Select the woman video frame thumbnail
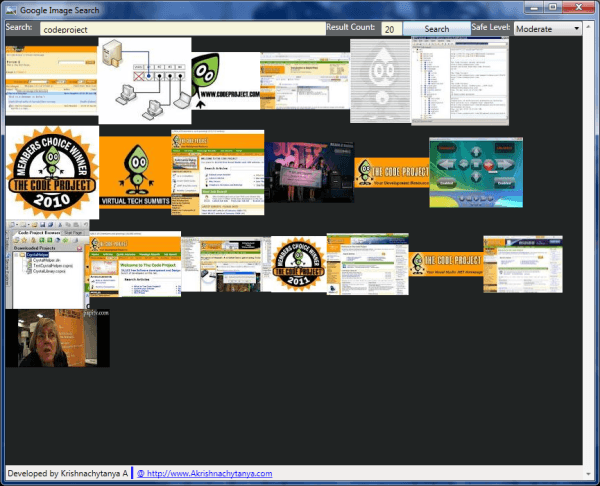 [x=57, y=338]
